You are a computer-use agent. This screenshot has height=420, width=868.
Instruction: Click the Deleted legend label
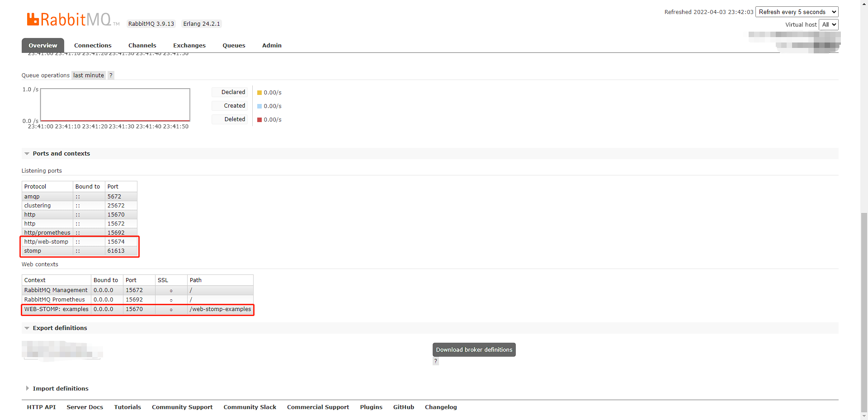pos(230,119)
